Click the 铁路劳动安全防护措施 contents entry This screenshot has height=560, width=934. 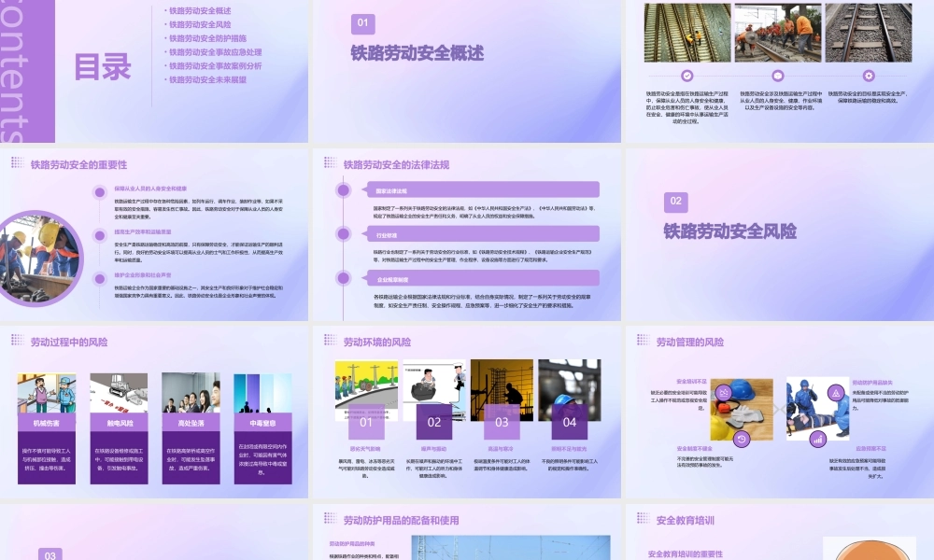[207, 38]
